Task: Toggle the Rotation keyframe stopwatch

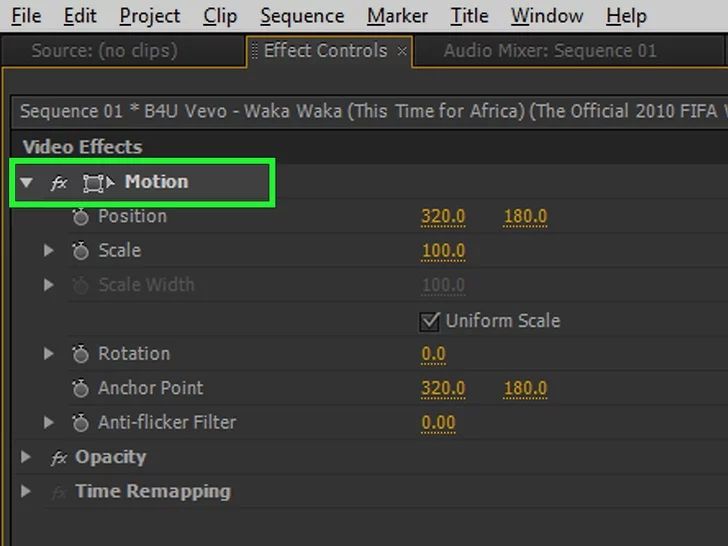Action: [x=80, y=354]
